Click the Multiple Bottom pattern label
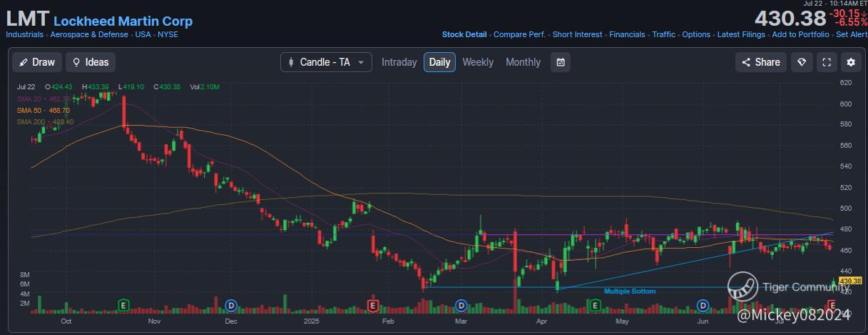The height and width of the screenshot is (335, 868). pyautogui.click(x=630, y=291)
